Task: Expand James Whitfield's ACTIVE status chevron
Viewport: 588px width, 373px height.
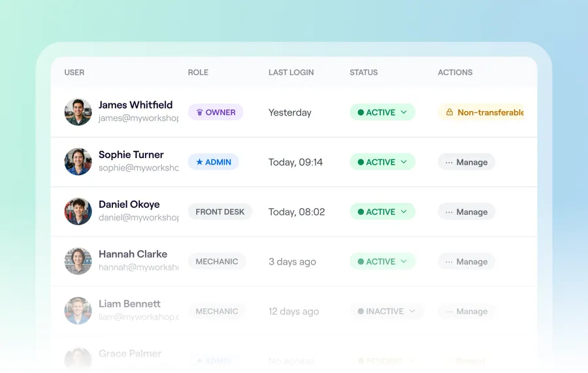Action: click(x=404, y=112)
